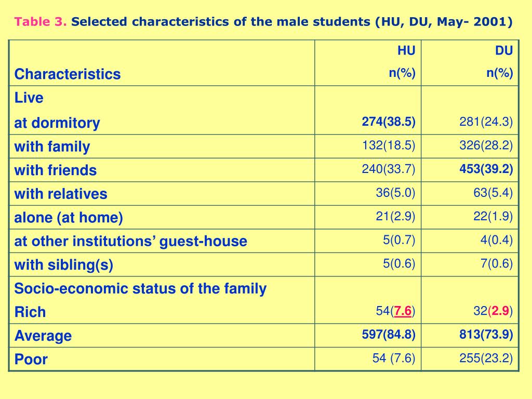
Task: Select the 'with family' row label
Action: point(52,147)
